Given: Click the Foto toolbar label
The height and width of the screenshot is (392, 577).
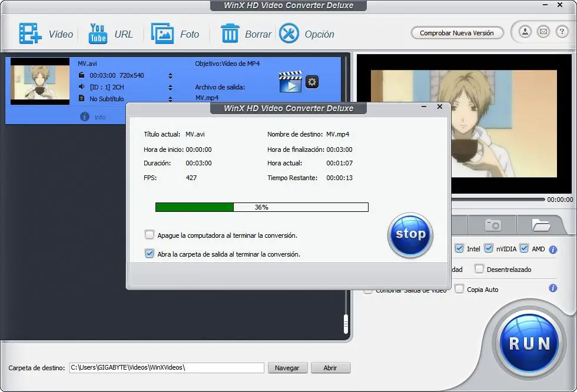Looking at the screenshot, I should (x=190, y=34).
